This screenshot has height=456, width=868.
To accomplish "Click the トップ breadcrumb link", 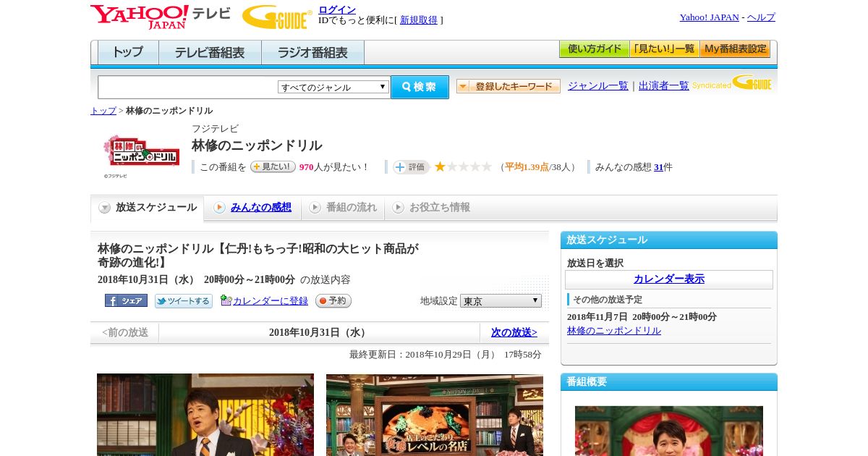I will (103, 111).
